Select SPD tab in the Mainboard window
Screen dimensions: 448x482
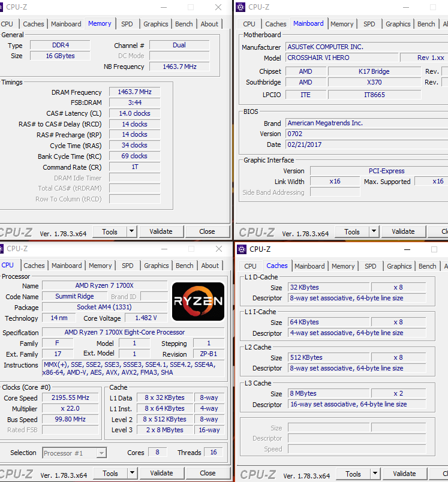369,24
